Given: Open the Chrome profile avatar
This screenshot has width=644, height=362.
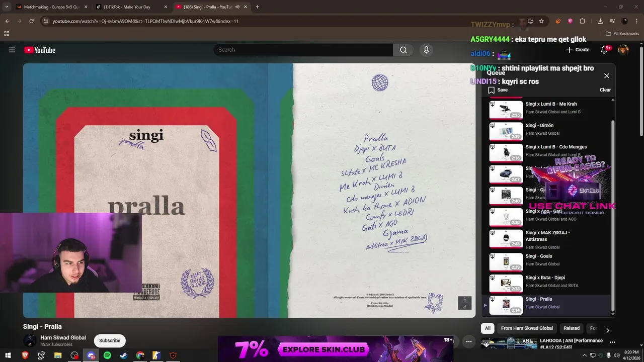Looking at the screenshot, I should pyautogui.click(x=624, y=21).
